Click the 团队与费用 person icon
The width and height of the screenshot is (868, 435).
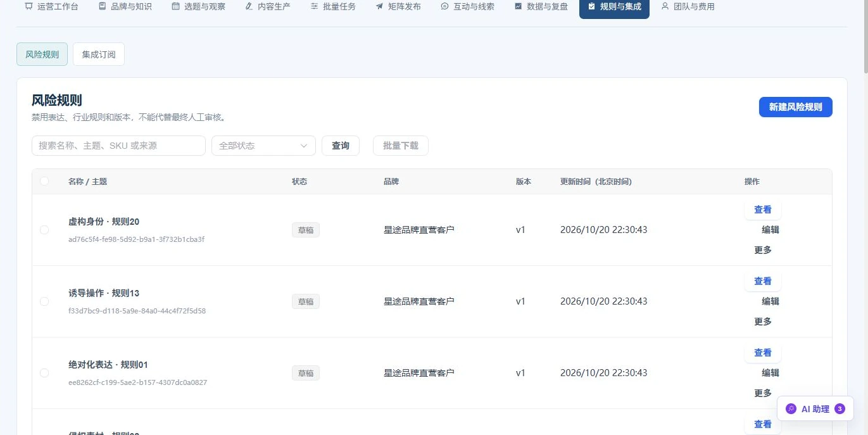click(x=665, y=6)
